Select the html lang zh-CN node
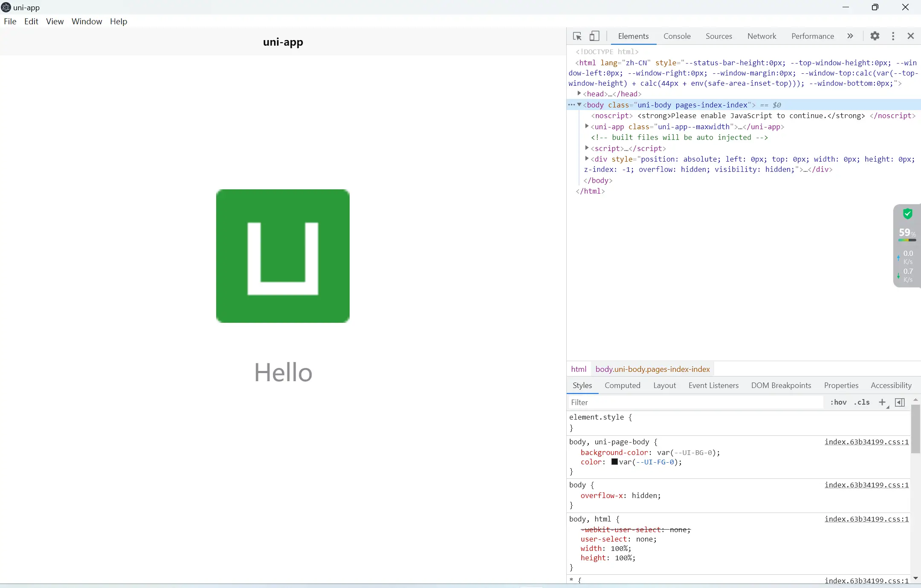The height and width of the screenshot is (588, 921). click(743, 73)
